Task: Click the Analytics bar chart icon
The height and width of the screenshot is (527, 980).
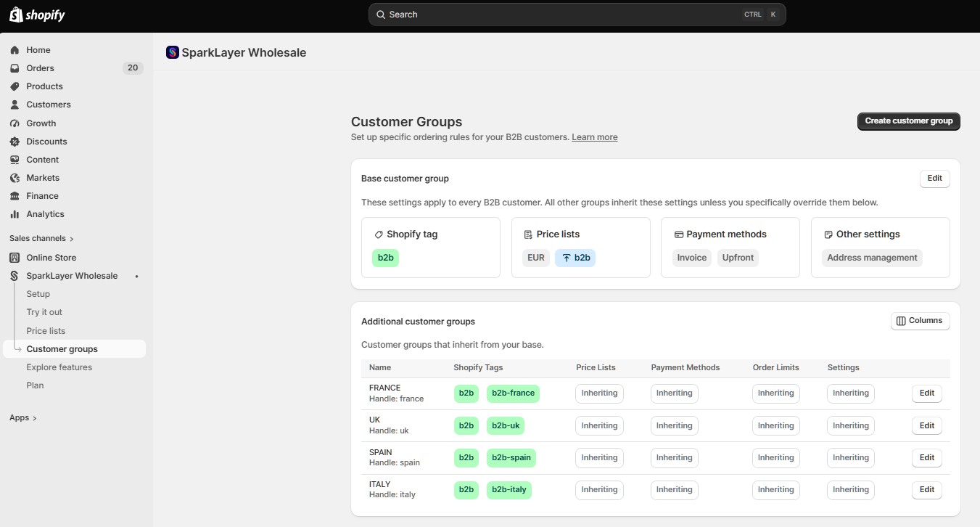Action: 15,214
